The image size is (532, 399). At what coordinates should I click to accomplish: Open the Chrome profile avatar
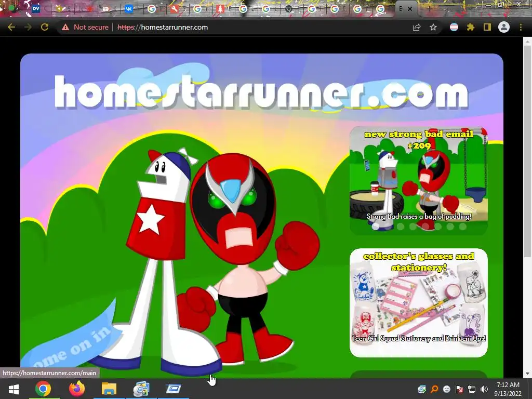pos(504,27)
